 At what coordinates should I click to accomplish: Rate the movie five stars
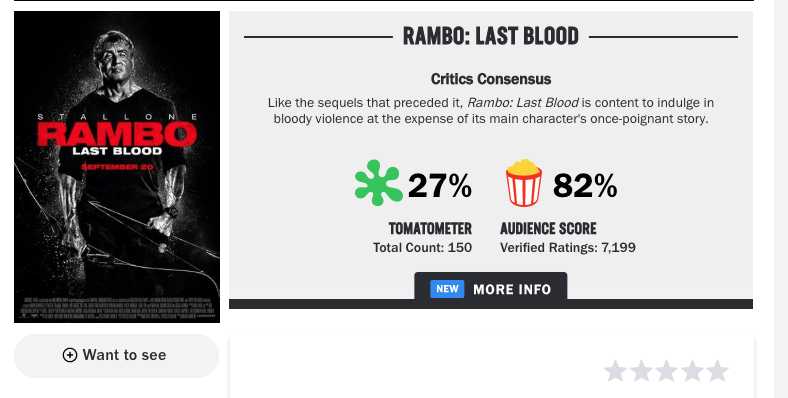[x=718, y=371]
